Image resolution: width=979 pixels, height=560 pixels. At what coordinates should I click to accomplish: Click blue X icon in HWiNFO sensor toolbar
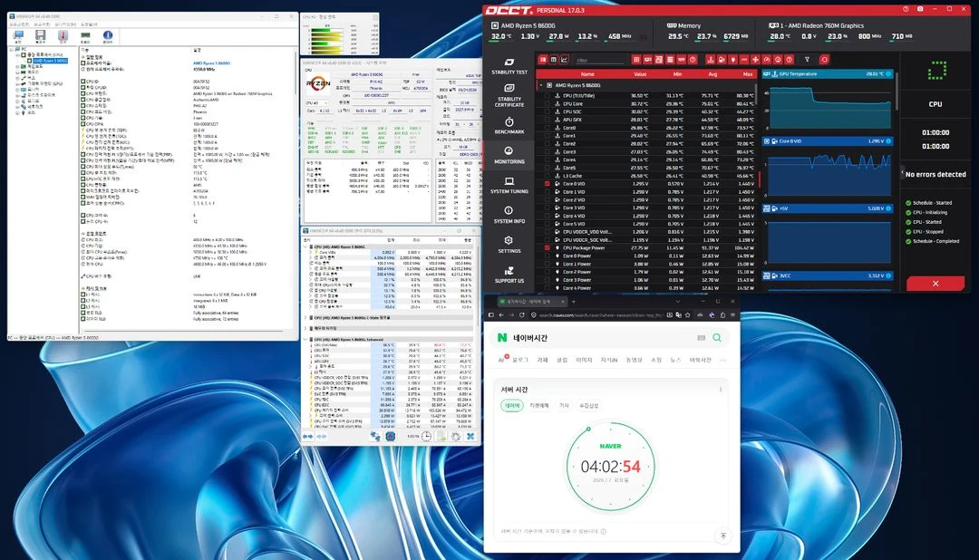click(470, 437)
